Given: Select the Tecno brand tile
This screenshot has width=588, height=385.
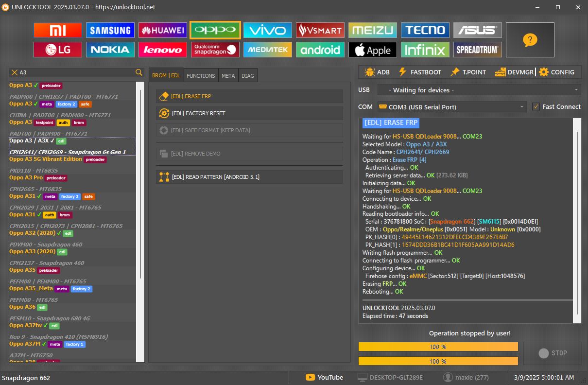Looking at the screenshot, I should coord(425,30).
